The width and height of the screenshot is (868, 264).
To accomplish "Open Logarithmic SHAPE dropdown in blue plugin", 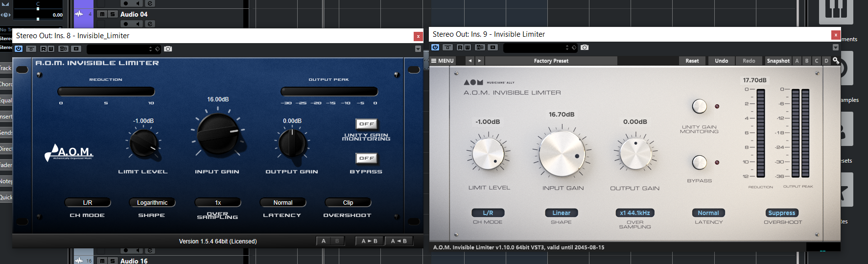I will (x=152, y=202).
